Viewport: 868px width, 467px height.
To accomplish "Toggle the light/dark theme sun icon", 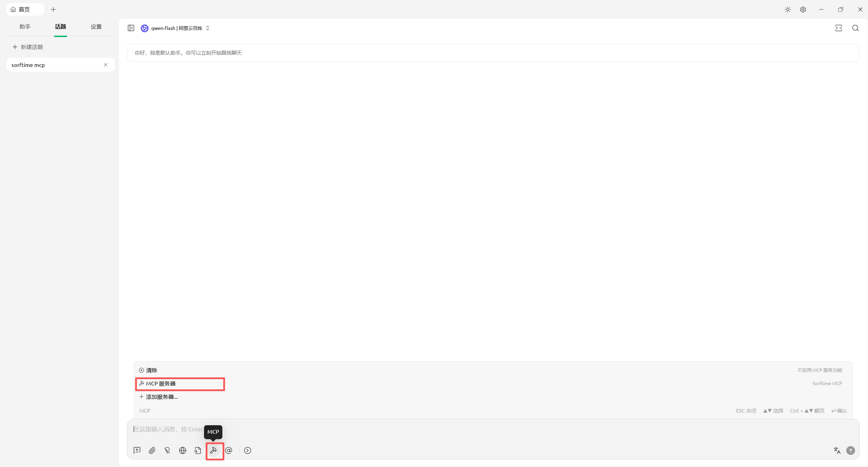I will [x=787, y=10].
